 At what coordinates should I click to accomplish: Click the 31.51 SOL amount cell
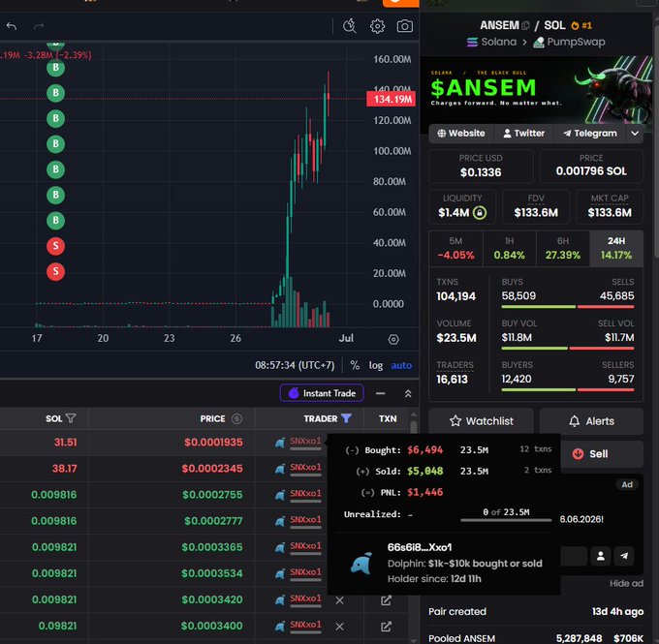tap(66, 443)
